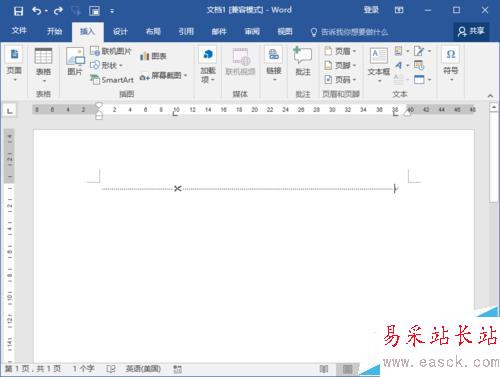The width and height of the screenshot is (500, 377).
Task: Open the undo history dropdown arrow
Action: tap(46, 11)
